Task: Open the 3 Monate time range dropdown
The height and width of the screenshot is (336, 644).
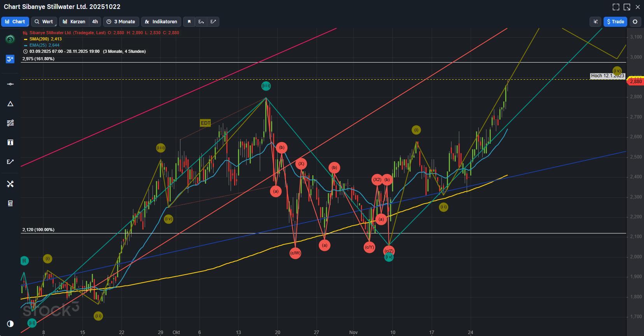Action: 121,22
